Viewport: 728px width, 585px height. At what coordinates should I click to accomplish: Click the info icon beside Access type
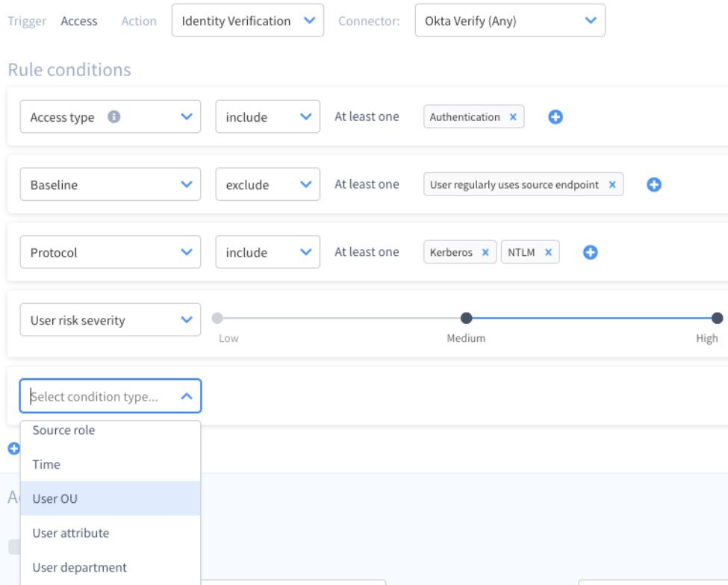pyautogui.click(x=113, y=117)
